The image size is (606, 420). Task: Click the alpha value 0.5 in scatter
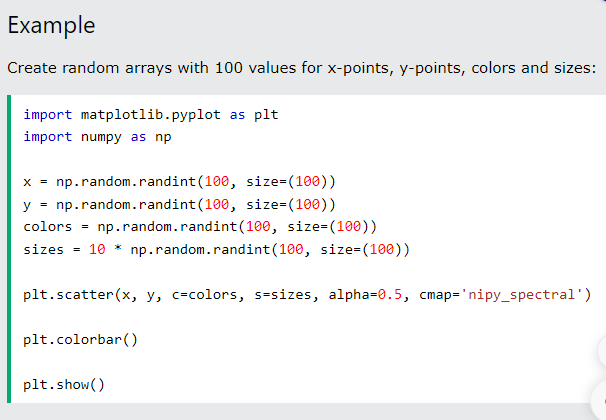[x=390, y=294]
